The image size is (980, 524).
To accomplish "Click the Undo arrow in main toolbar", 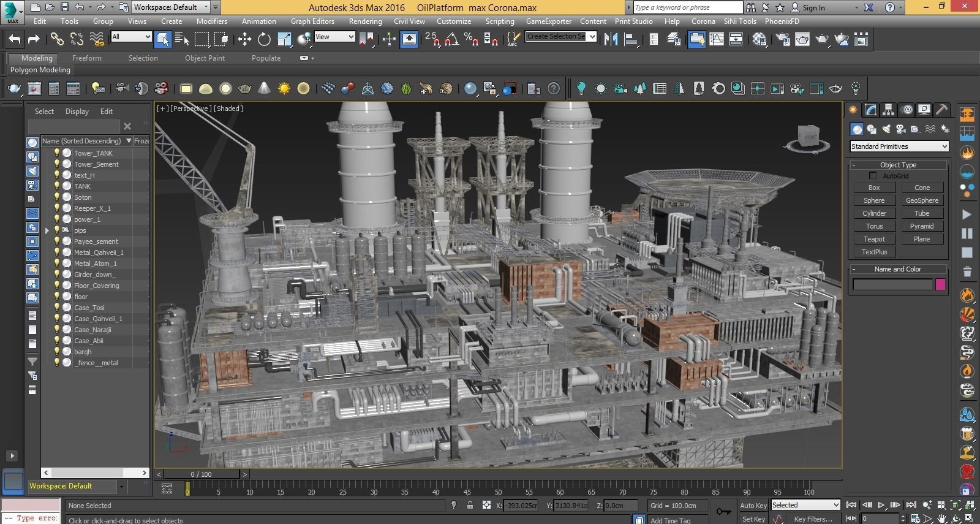I will [x=15, y=40].
